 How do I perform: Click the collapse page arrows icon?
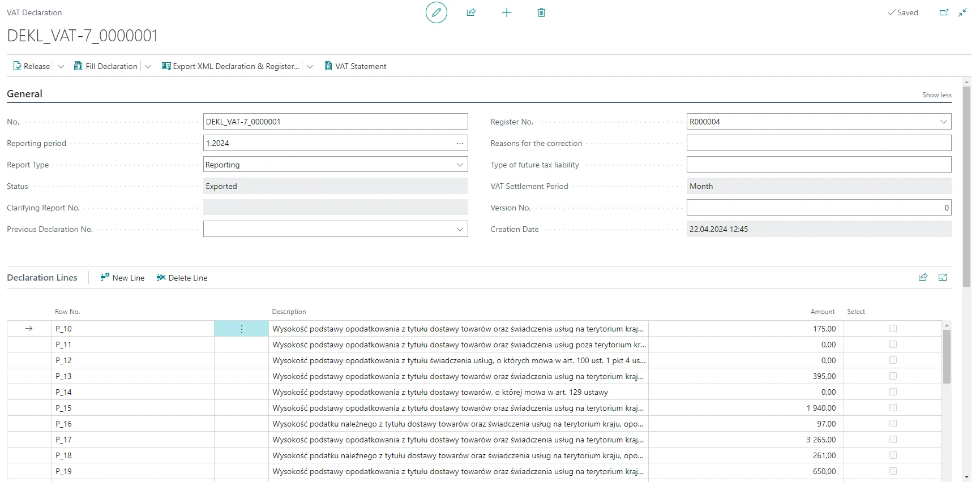(962, 12)
